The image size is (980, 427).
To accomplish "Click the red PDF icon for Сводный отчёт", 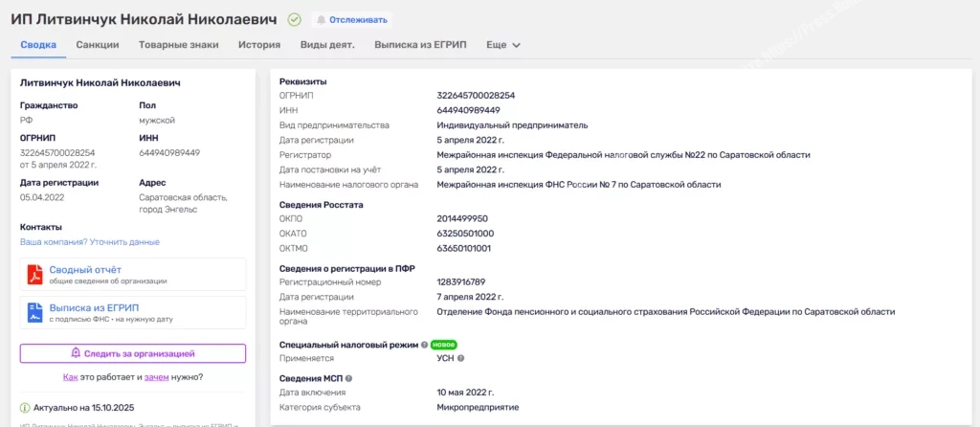I will (33, 274).
